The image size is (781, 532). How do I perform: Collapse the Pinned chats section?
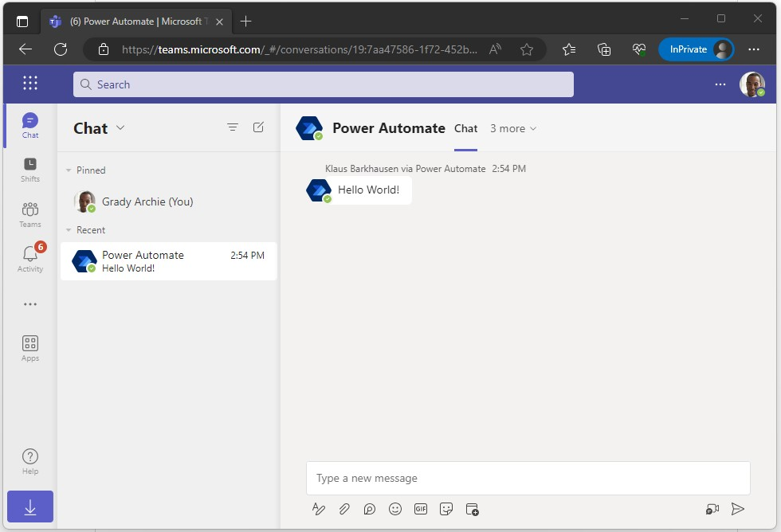tap(69, 170)
